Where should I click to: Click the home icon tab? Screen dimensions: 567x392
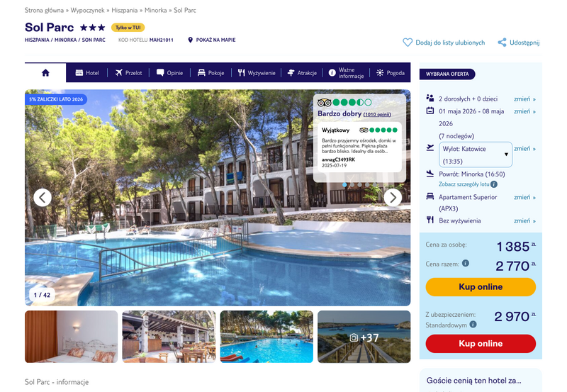click(45, 73)
